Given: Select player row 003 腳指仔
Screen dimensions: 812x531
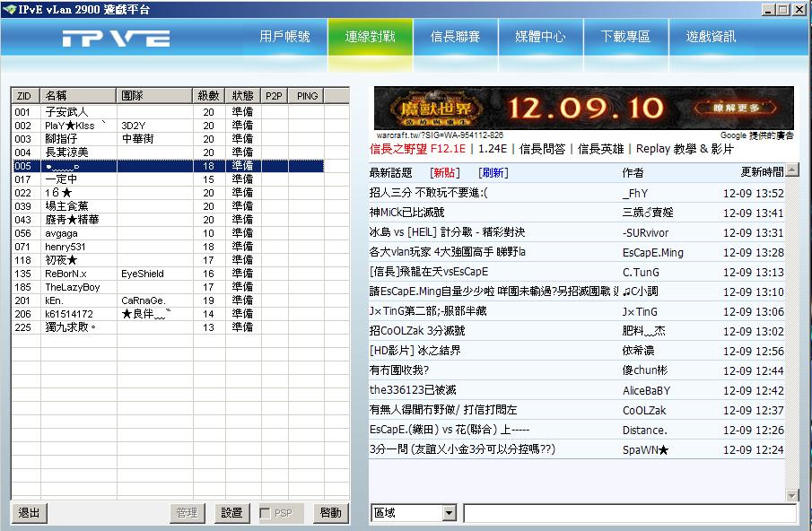Looking at the screenshot, I should [x=168, y=139].
